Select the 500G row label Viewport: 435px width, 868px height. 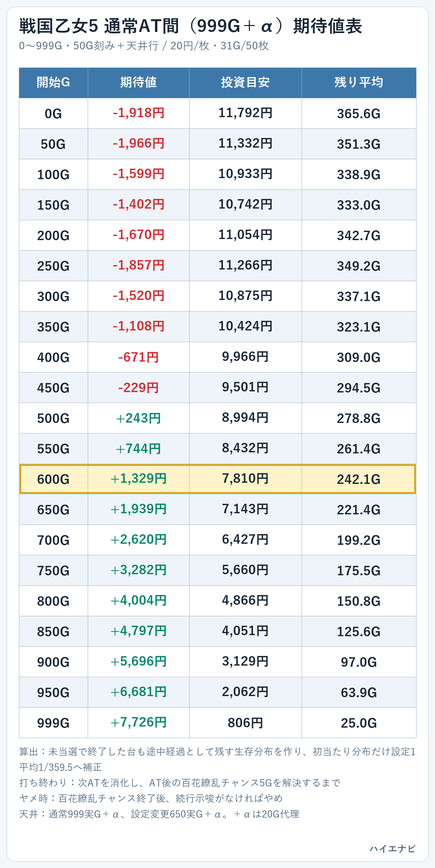(53, 418)
